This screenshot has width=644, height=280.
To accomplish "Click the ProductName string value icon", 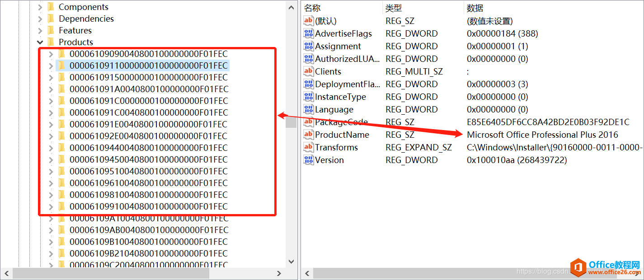I will pyautogui.click(x=309, y=135).
